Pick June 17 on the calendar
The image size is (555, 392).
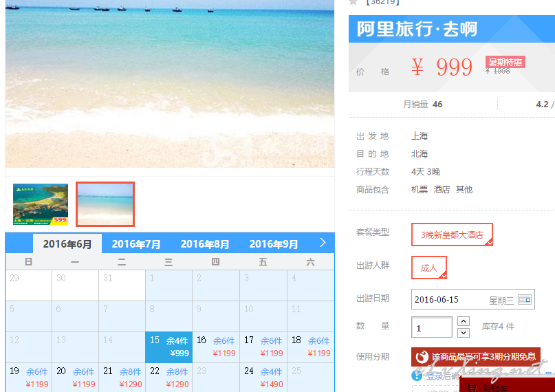click(x=263, y=347)
